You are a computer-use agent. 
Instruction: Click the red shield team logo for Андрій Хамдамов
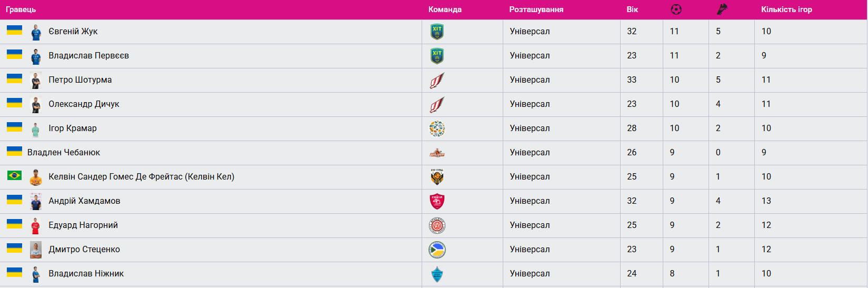point(437,201)
